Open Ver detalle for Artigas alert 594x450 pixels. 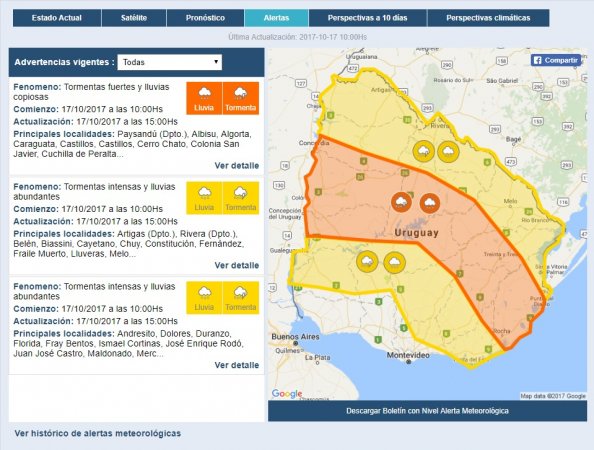click(237, 265)
